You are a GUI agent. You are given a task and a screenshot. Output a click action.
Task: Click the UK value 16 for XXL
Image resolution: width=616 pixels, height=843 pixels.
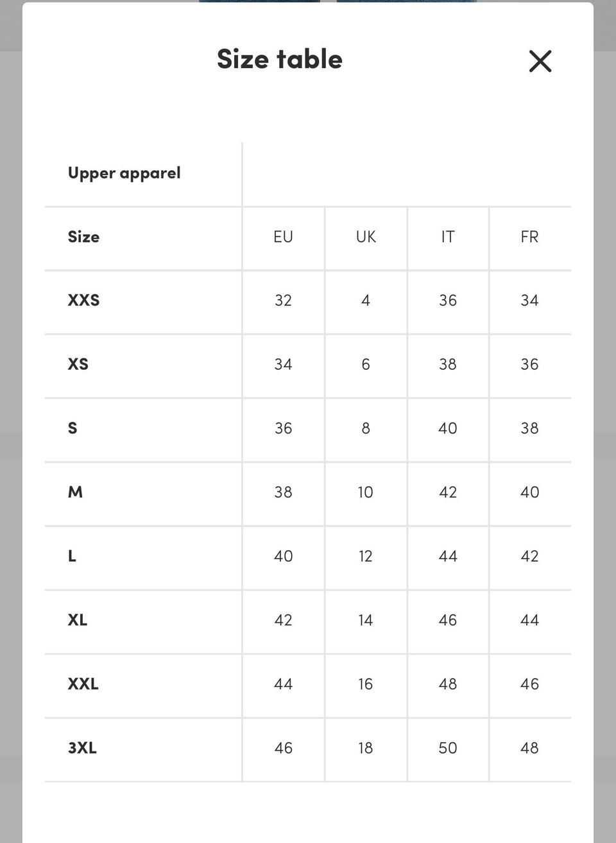point(366,684)
